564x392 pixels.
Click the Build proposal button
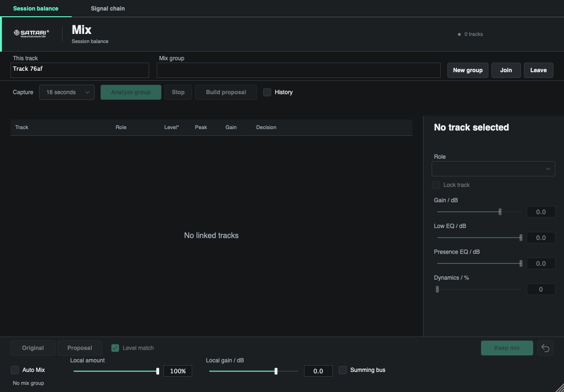pos(226,92)
